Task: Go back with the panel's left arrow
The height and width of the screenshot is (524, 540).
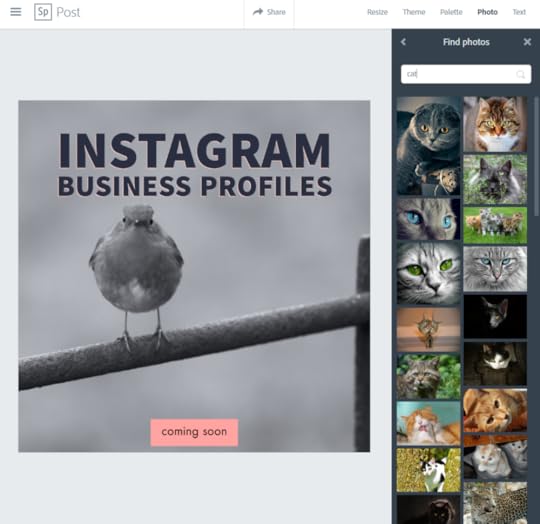Action: (x=403, y=42)
